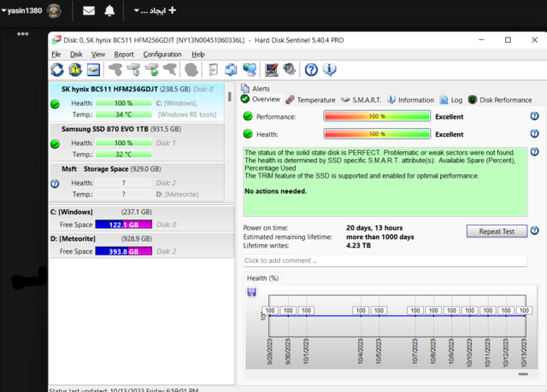The image size is (547, 392).
Task: Open the text report document toolbar icon
Action: (x=213, y=70)
